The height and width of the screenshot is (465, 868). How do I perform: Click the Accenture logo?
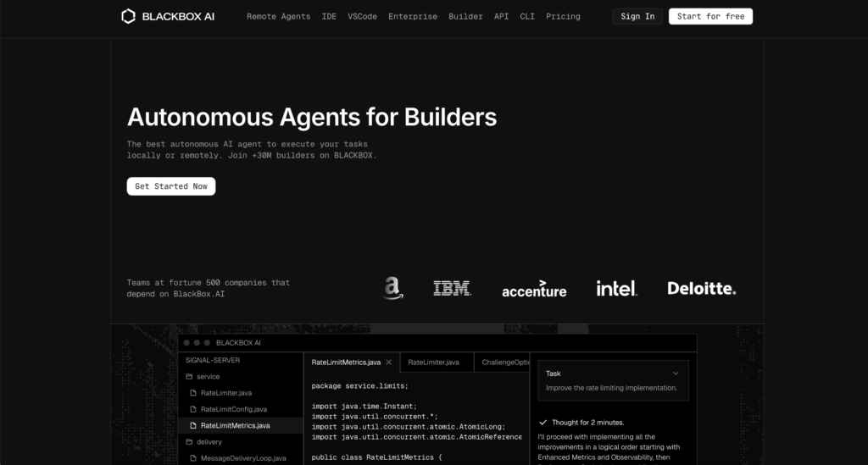(534, 290)
